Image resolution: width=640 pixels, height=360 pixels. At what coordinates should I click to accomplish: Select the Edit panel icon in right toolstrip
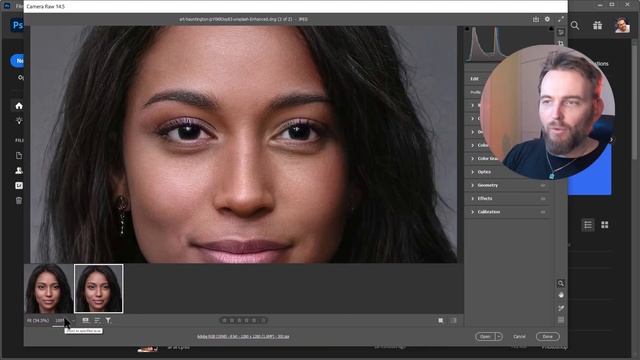click(x=561, y=32)
